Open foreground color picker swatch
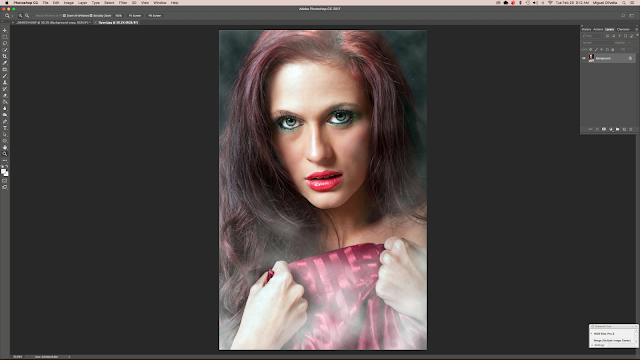 [x=4, y=171]
